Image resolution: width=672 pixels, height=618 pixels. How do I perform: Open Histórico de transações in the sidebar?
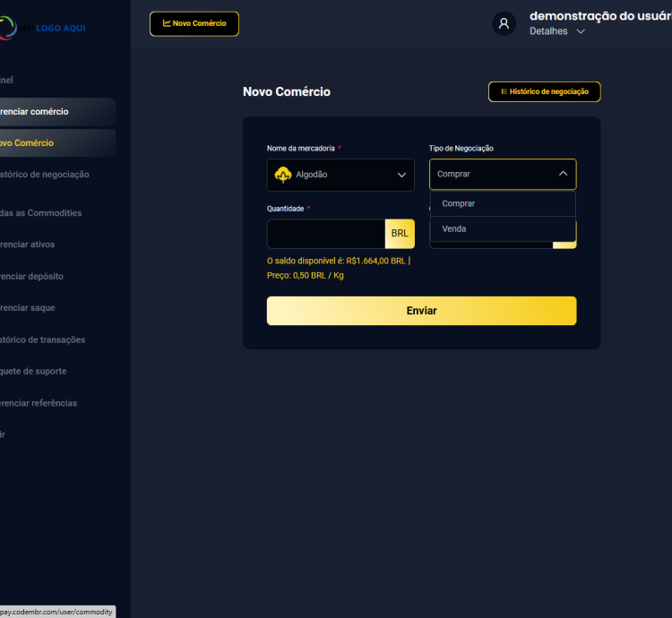tap(43, 339)
